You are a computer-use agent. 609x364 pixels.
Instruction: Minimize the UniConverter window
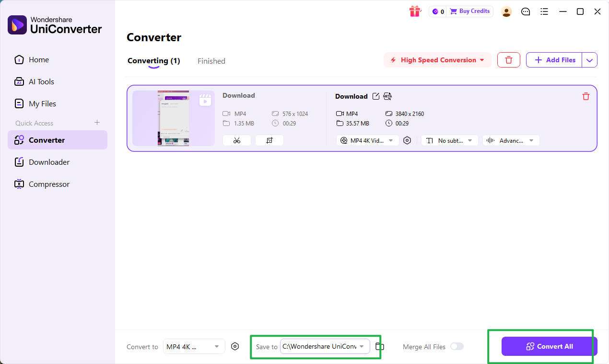(563, 11)
